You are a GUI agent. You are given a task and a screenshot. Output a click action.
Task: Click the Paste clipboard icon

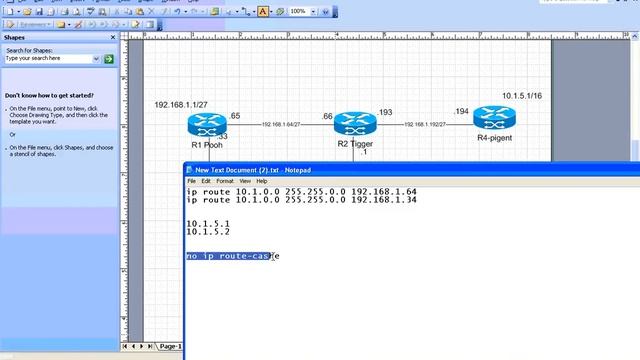[140, 12]
